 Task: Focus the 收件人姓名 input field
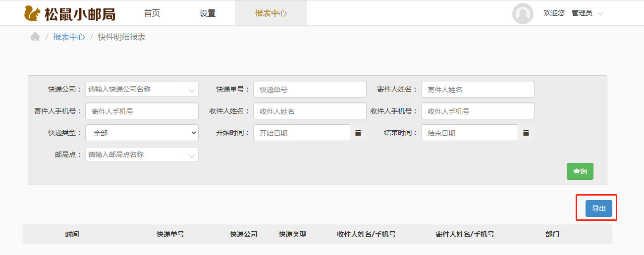(x=310, y=111)
